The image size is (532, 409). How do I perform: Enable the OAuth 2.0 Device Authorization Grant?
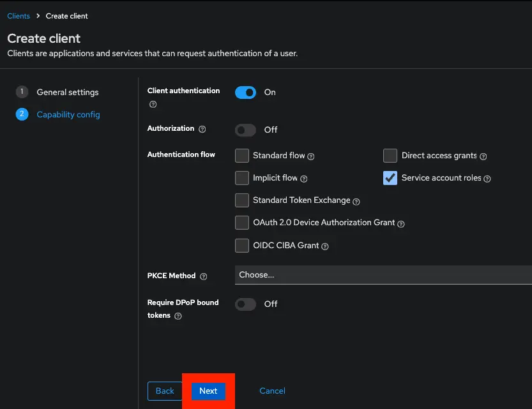point(242,223)
